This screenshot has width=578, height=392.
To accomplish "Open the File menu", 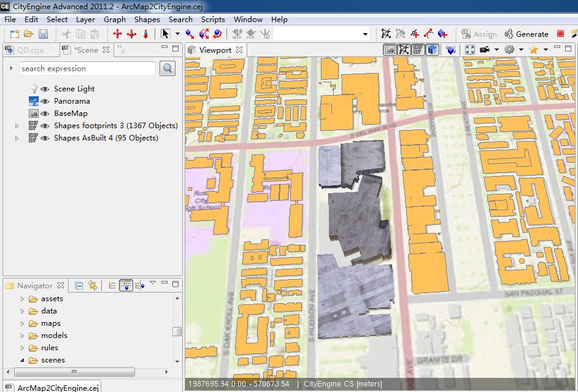I will point(10,20).
